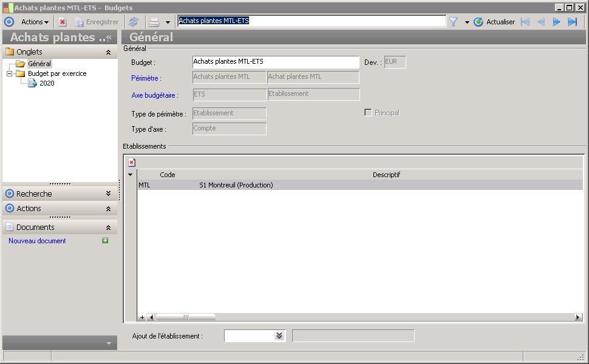
Task: Click the printer icon
Action: [x=154, y=22]
